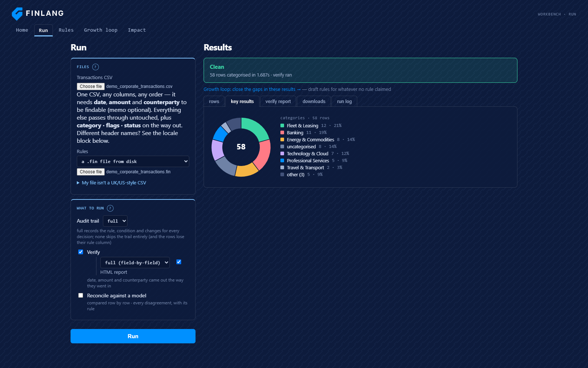Open the downloads tab
Screen dimensions: 588x368
point(314,102)
